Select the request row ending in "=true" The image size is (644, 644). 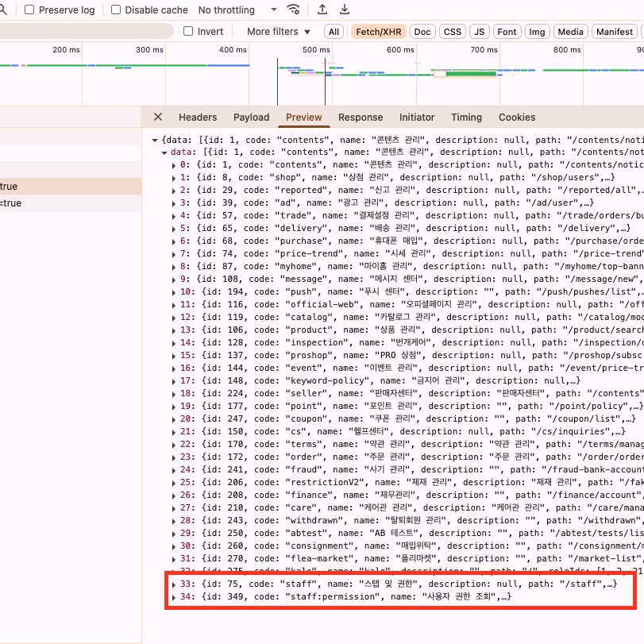tap(71, 203)
